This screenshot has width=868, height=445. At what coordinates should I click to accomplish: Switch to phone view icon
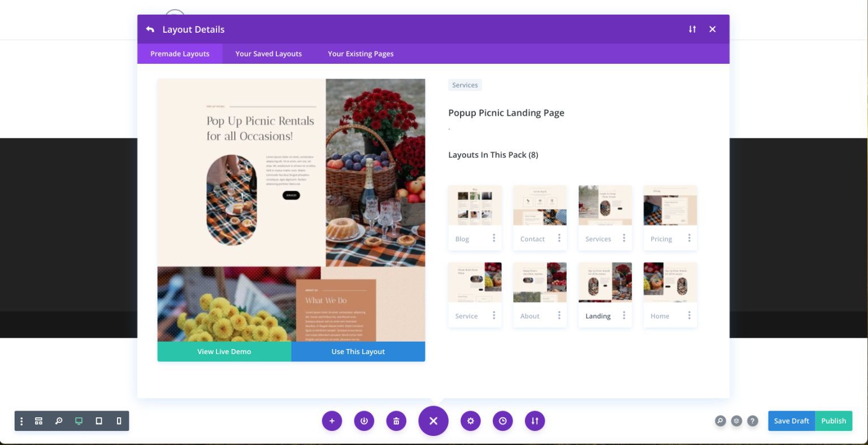[x=119, y=421]
